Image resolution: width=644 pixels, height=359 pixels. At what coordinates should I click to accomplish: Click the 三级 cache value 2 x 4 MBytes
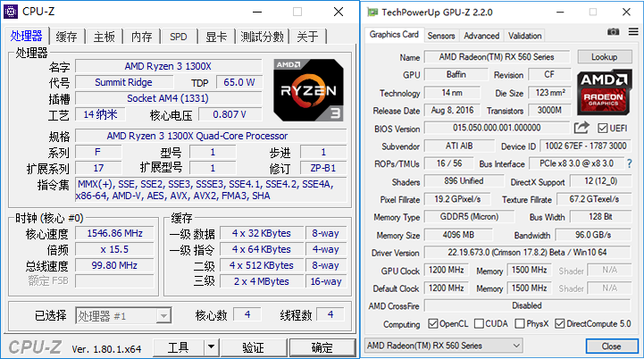point(262,281)
